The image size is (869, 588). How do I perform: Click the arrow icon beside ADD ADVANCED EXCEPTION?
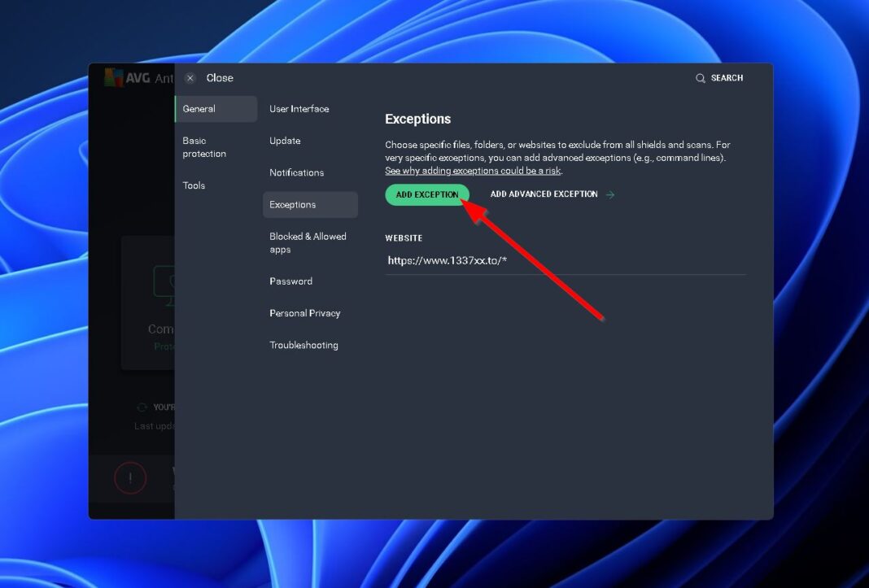(609, 194)
